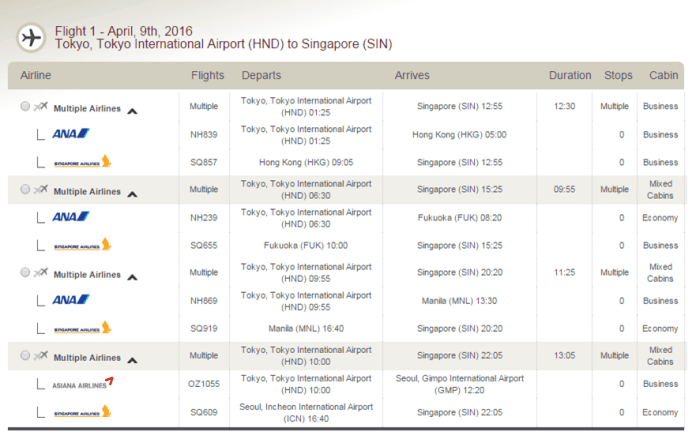The image size is (696, 447).
Task: Click ANA logo for flight NH239
Action: (71, 217)
